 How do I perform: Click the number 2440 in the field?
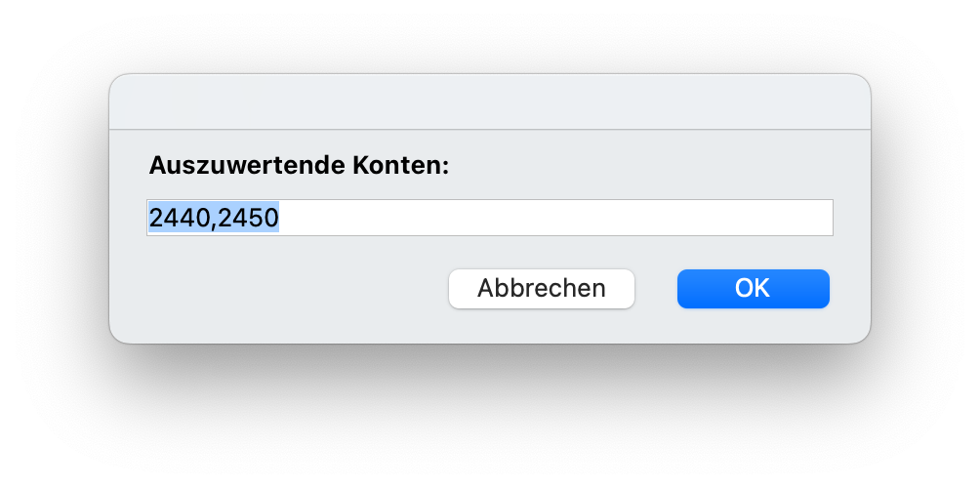pyautogui.click(x=179, y=218)
